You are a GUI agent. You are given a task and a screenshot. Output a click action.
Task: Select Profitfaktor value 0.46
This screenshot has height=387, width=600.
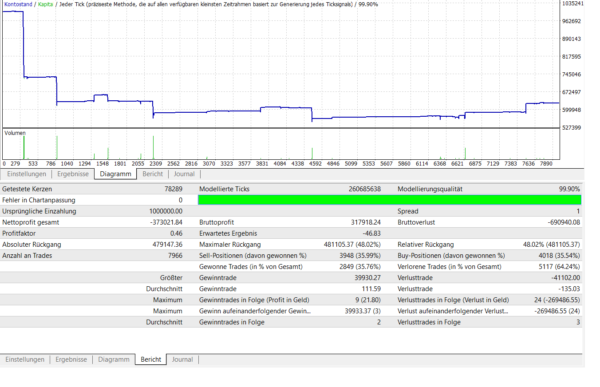(x=176, y=233)
